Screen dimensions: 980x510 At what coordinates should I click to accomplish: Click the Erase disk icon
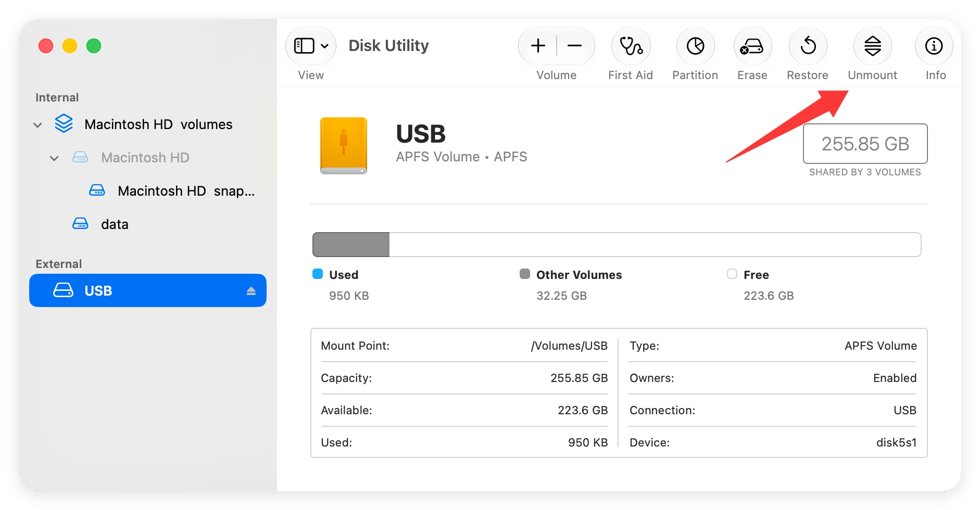(752, 46)
